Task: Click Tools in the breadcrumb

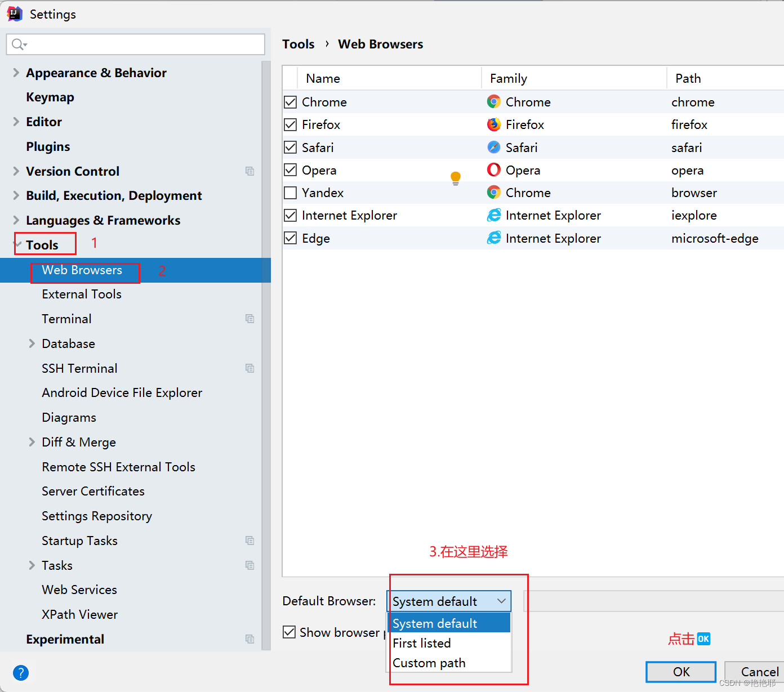Action: point(299,44)
